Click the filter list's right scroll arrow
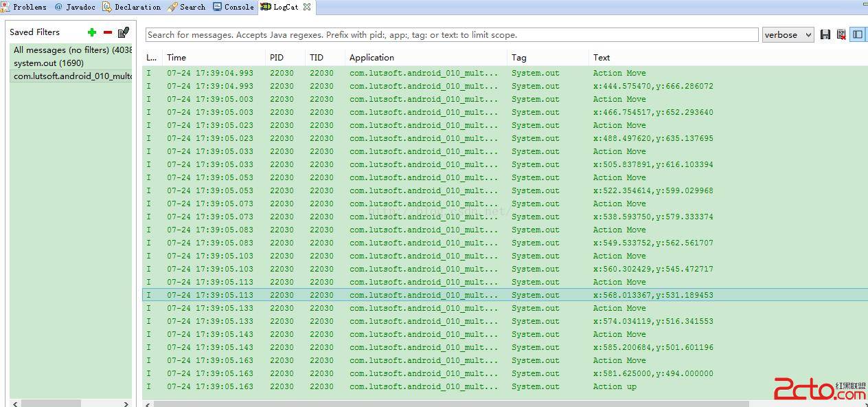The image size is (868, 407). pyautogui.click(x=126, y=404)
